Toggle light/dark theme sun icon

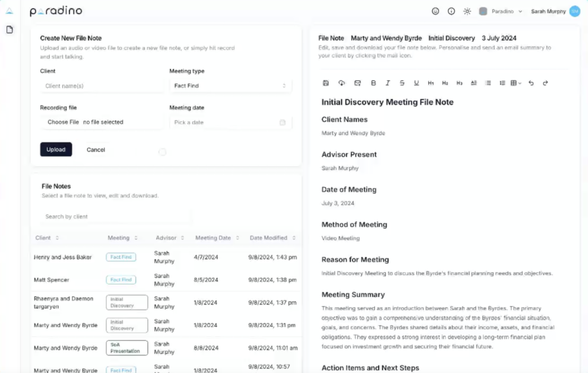point(467,11)
